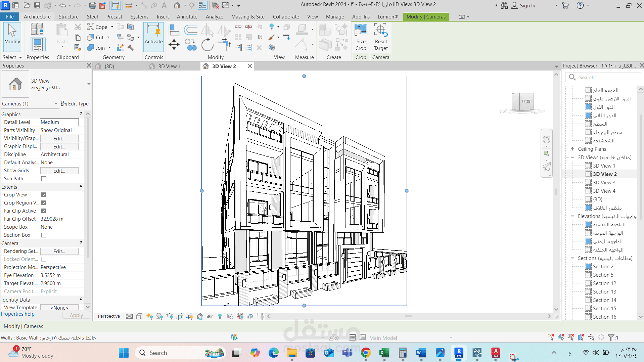
Task: Enable the Sun Path checkbox
Action: pos(44,179)
